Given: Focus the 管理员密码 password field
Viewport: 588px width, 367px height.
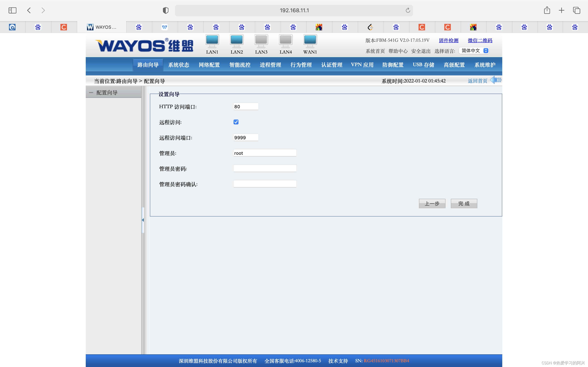Looking at the screenshot, I should 265,168.
